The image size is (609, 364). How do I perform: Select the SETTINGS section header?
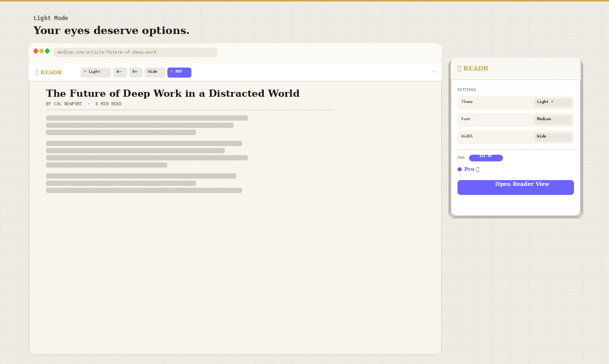(467, 90)
